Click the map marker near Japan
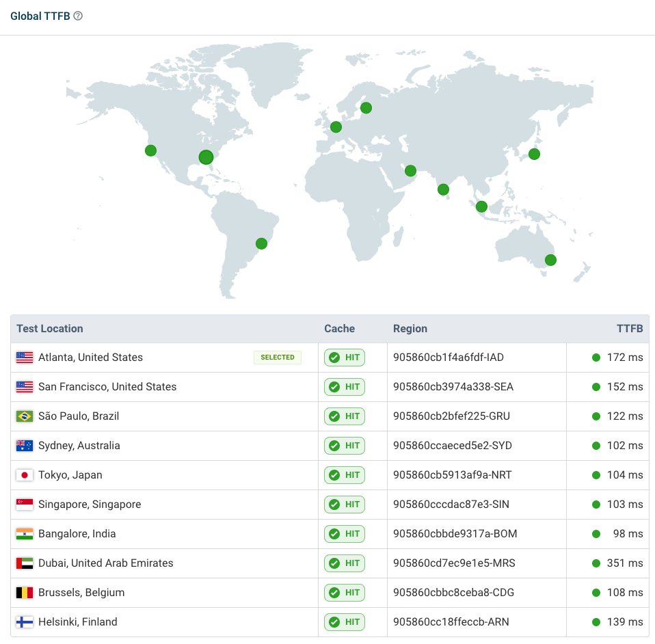Image resolution: width=655 pixels, height=644 pixels. pos(534,154)
